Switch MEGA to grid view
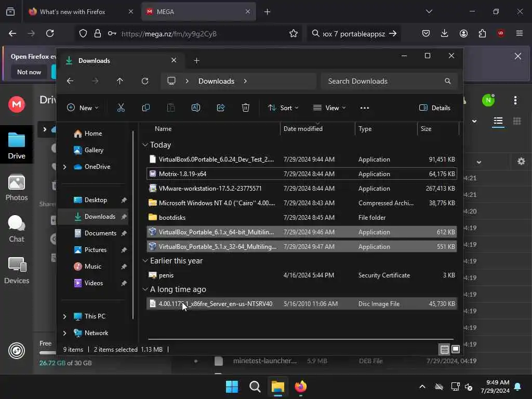 click(x=517, y=121)
